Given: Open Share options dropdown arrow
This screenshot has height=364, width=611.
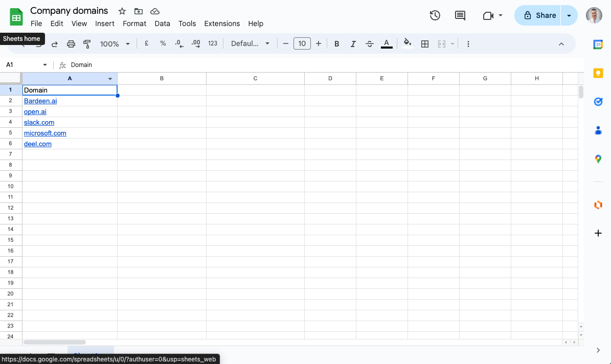Looking at the screenshot, I should tap(569, 15).
